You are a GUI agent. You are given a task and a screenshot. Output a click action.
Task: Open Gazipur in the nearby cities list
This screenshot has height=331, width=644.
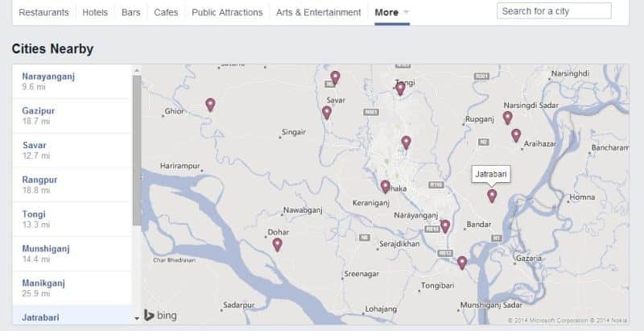pyautogui.click(x=37, y=110)
